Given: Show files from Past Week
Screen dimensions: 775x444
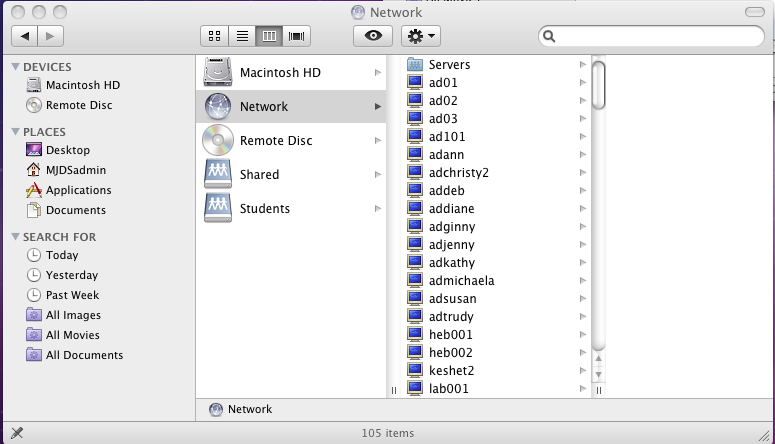Looking at the screenshot, I should pyautogui.click(x=63, y=295).
